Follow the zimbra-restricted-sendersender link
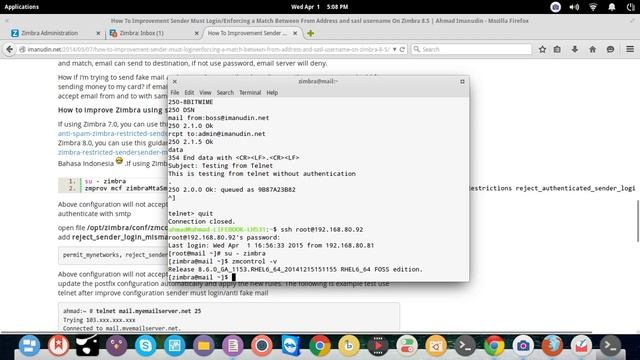The image size is (640, 360). 113,152
